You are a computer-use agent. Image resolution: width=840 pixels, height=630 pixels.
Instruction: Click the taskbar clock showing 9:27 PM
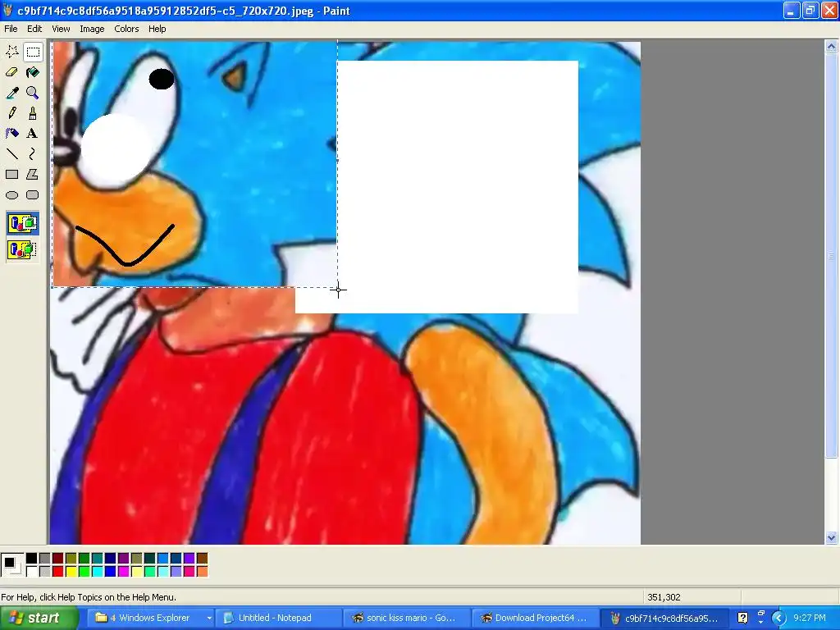point(810,618)
